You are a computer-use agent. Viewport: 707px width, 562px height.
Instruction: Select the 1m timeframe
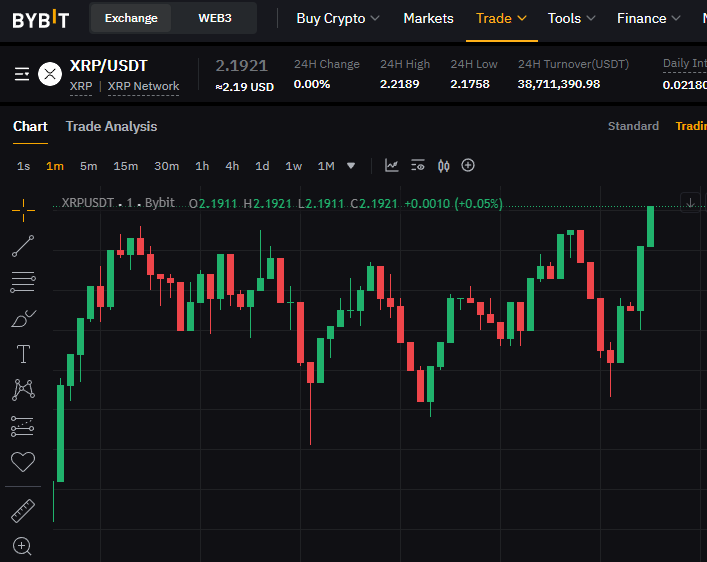55,166
